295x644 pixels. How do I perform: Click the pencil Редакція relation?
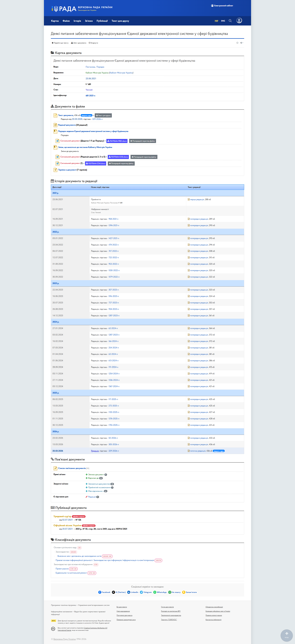[91, 497]
